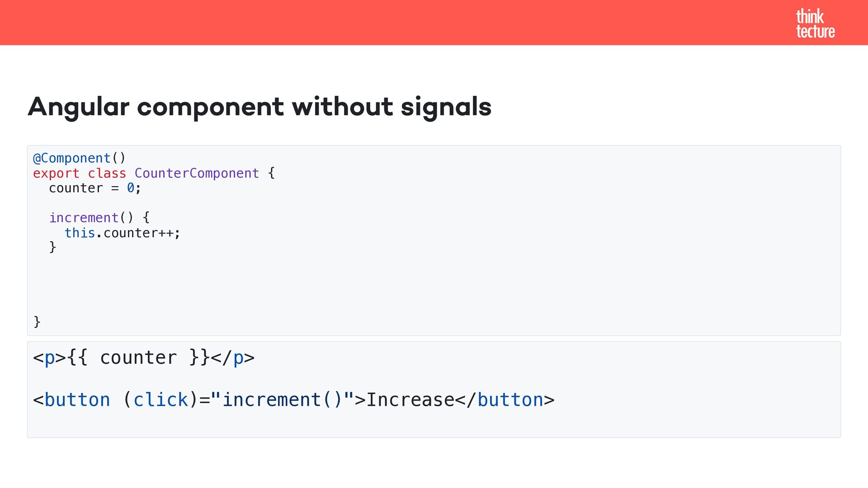Click the Thinktecture logo in the header

(x=815, y=23)
